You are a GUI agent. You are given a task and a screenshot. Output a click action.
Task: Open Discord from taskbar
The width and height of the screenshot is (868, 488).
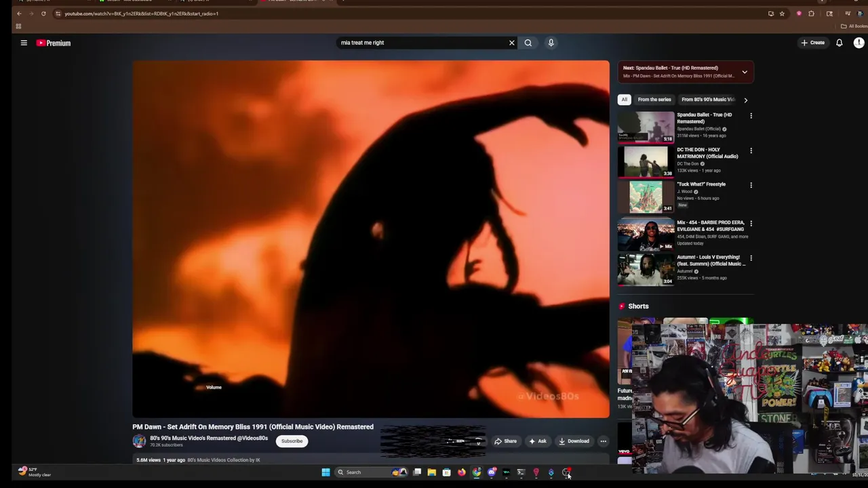pos(492,472)
